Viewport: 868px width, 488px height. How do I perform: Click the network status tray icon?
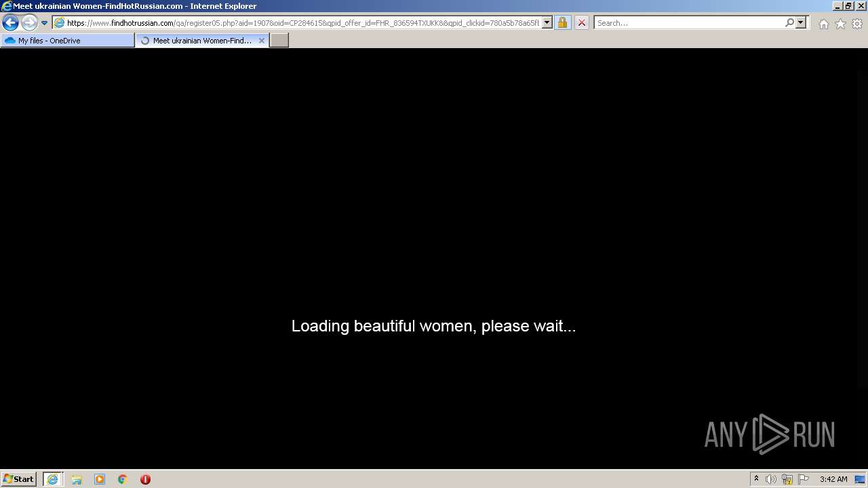click(x=787, y=479)
